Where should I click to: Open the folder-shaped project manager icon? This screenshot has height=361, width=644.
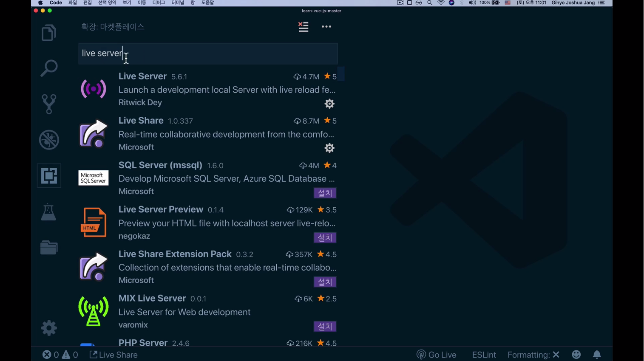pos(49,247)
